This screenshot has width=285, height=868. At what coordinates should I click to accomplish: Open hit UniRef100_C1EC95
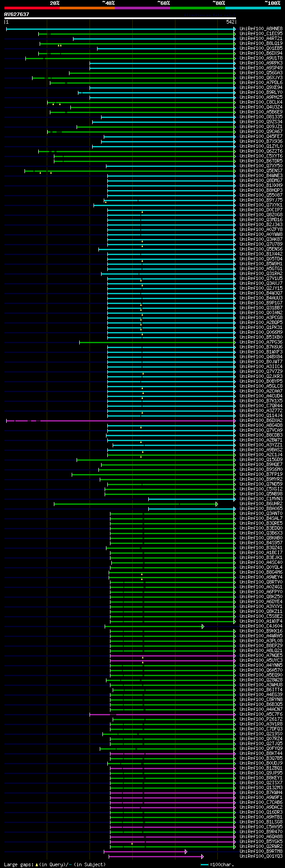[x=261, y=33]
